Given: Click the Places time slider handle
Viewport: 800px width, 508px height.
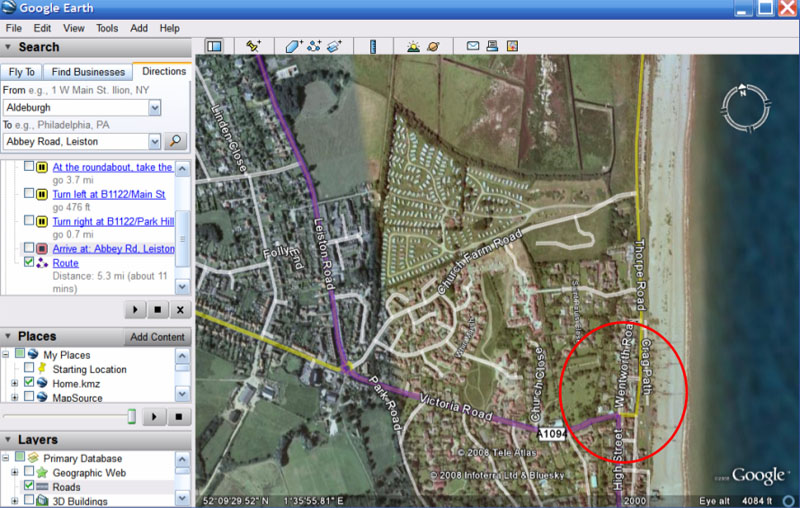Looking at the screenshot, I should (x=132, y=416).
